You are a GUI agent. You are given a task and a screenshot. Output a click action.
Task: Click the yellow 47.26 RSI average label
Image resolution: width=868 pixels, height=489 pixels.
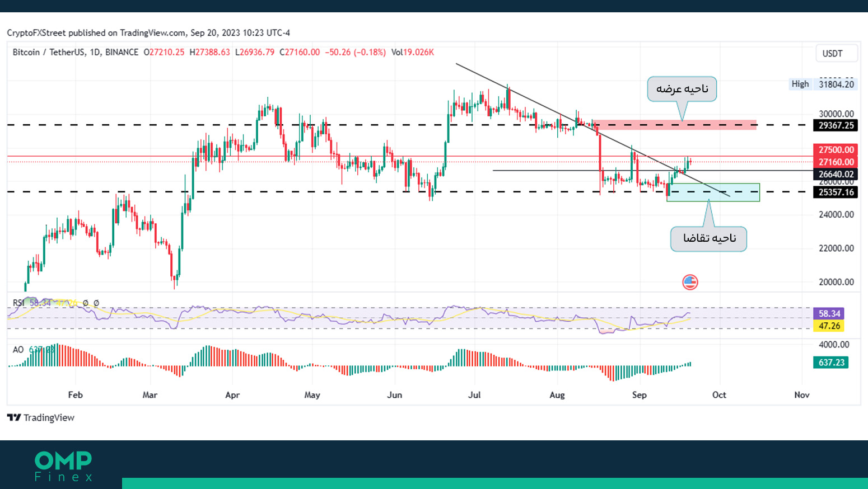point(829,326)
